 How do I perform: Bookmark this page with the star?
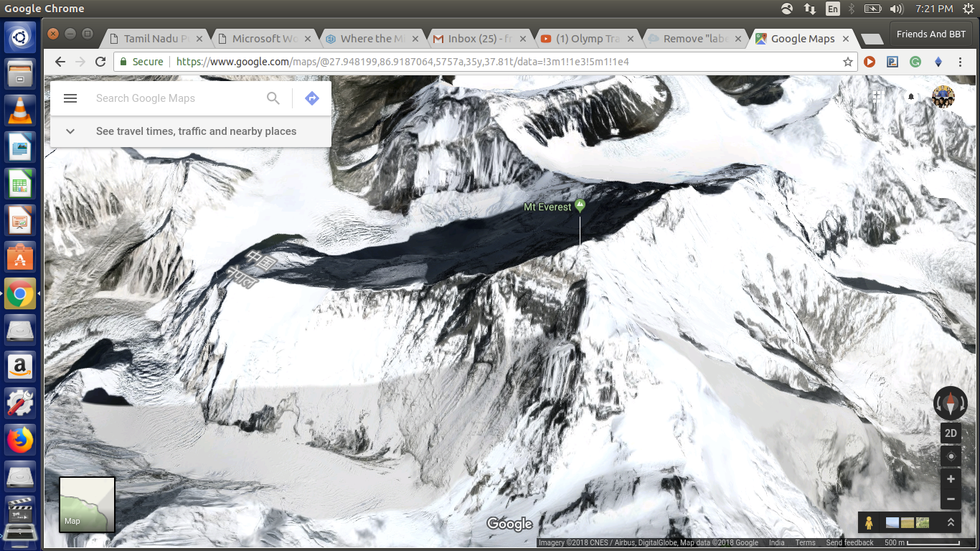click(x=848, y=62)
